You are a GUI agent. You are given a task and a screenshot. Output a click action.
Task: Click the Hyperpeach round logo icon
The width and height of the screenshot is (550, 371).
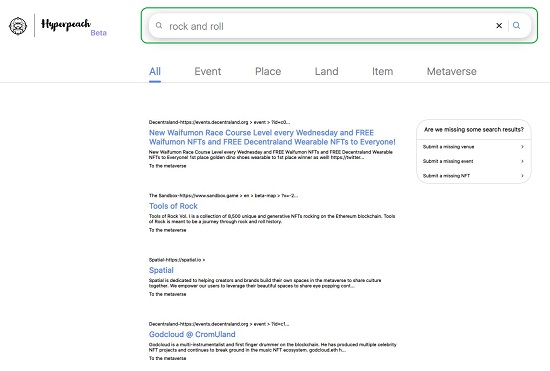18,26
